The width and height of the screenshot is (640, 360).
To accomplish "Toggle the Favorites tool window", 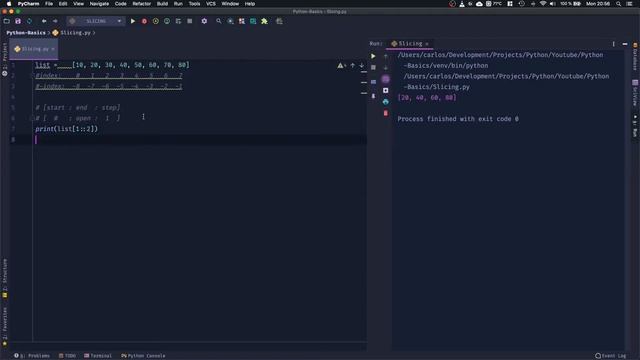I will [4, 327].
